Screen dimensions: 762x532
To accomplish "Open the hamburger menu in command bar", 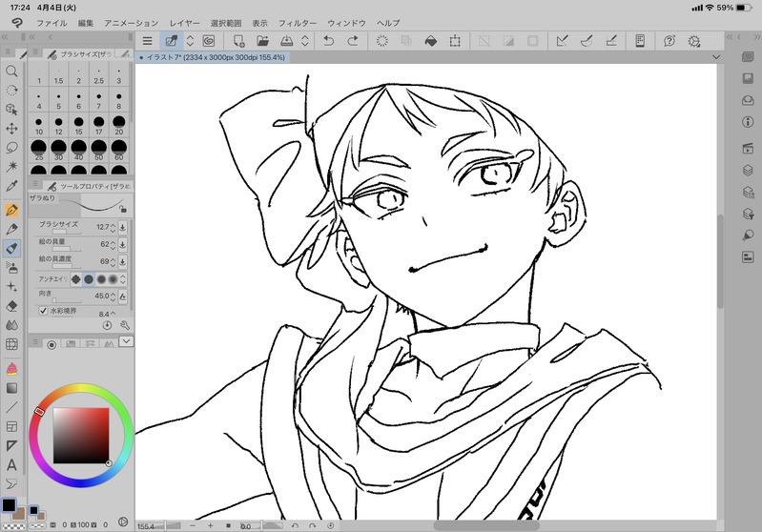I will click(147, 41).
